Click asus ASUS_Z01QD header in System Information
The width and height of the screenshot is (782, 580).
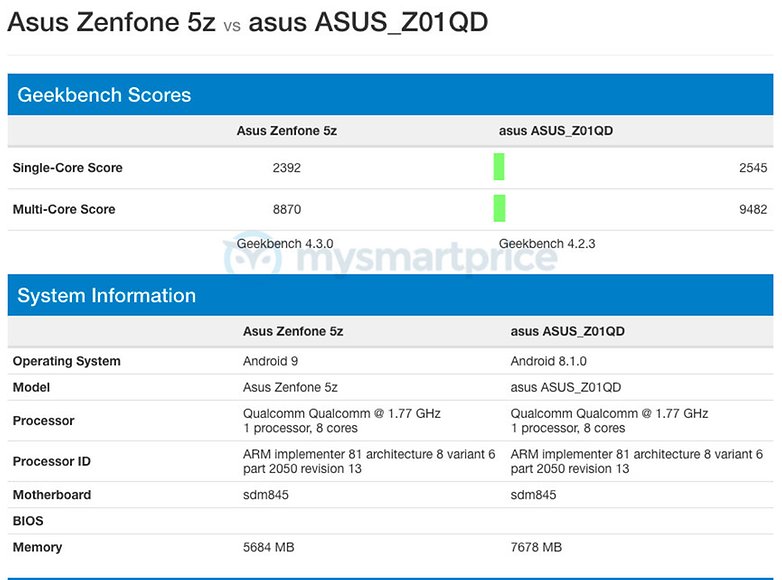[568, 331]
